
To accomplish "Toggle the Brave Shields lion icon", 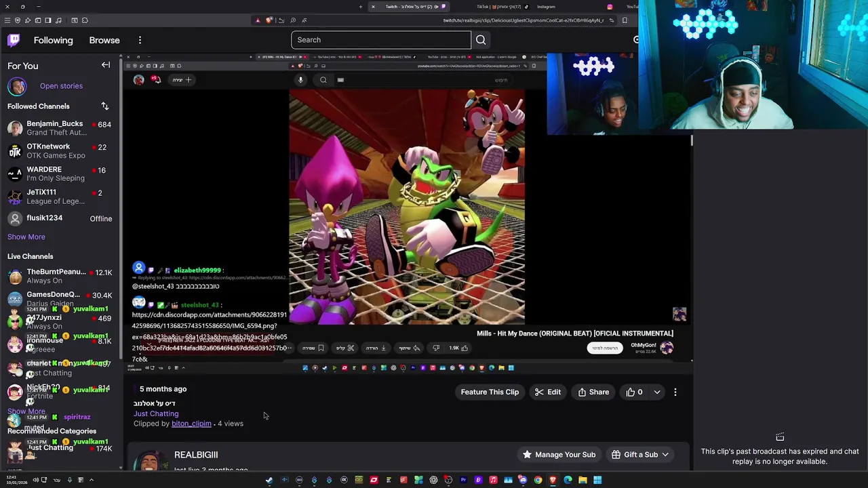I will (x=268, y=20).
